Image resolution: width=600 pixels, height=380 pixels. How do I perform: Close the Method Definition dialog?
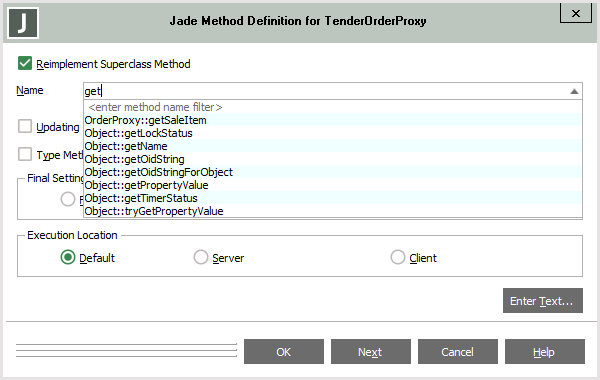click(576, 13)
